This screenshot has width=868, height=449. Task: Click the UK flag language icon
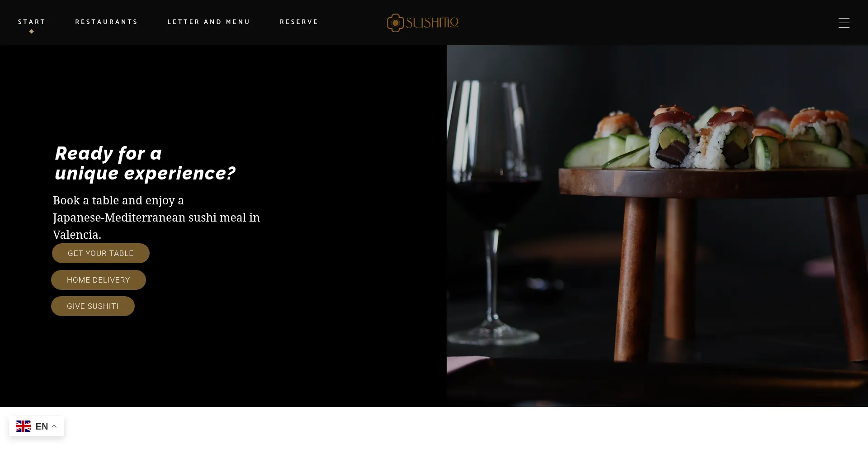click(23, 426)
